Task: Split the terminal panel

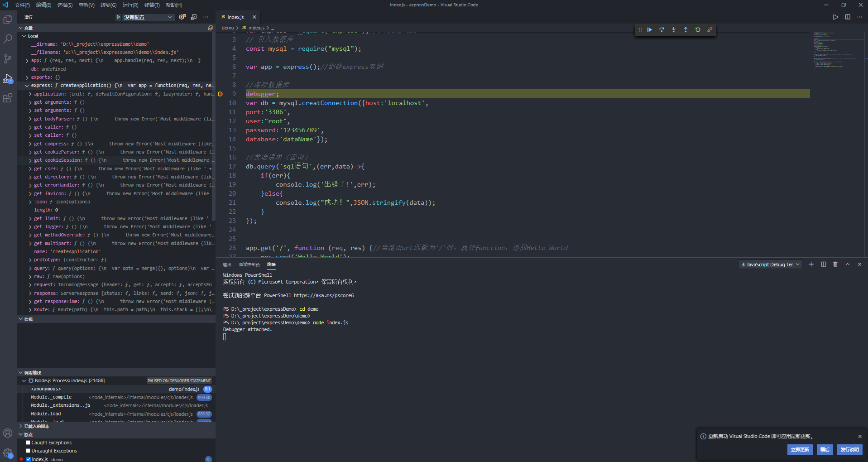Action: [x=823, y=265]
